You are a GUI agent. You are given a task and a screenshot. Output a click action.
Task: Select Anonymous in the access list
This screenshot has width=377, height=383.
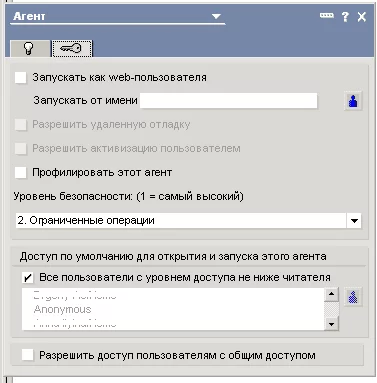62,309
